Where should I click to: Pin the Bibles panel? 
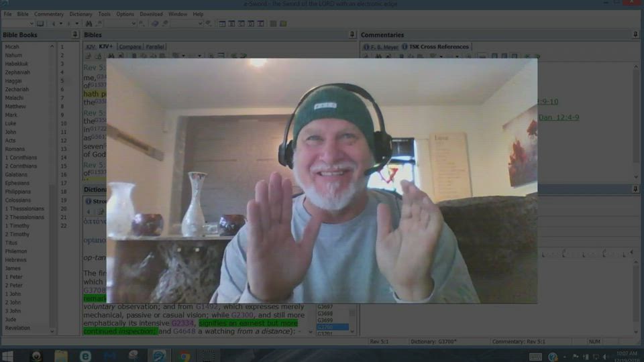coord(352,35)
